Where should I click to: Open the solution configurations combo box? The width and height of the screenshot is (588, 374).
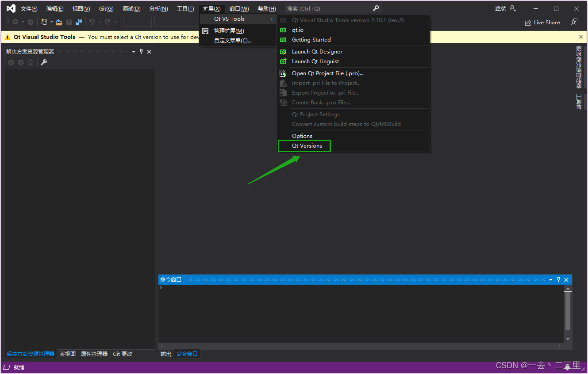pos(137,22)
